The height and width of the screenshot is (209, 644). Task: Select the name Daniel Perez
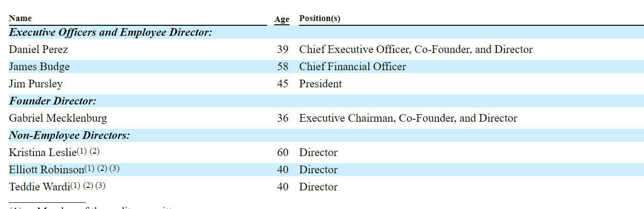pyautogui.click(x=38, y=50)
